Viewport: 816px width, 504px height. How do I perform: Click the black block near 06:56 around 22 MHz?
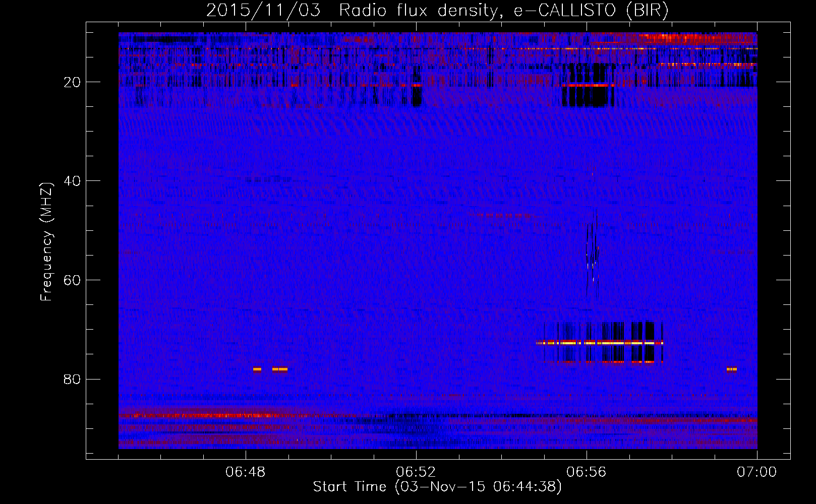(x=588, y=97)
